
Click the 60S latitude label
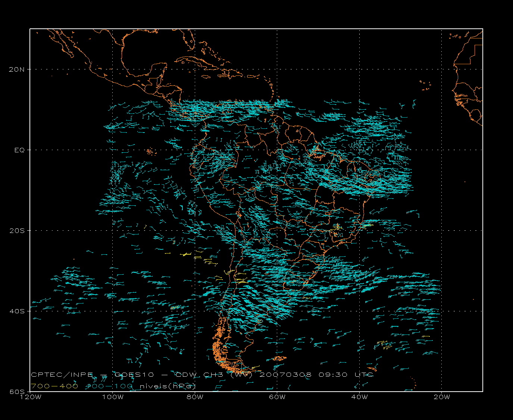click(17, 392)
